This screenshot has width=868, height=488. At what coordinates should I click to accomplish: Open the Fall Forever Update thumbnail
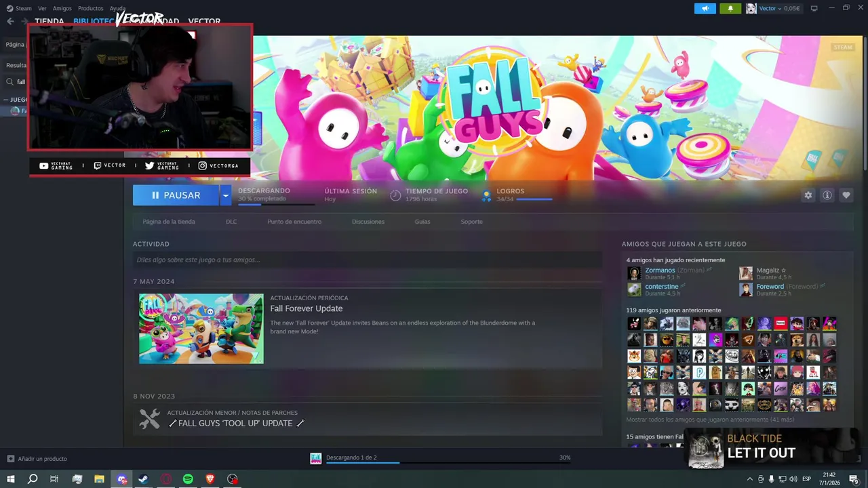(x=201, y=329)
